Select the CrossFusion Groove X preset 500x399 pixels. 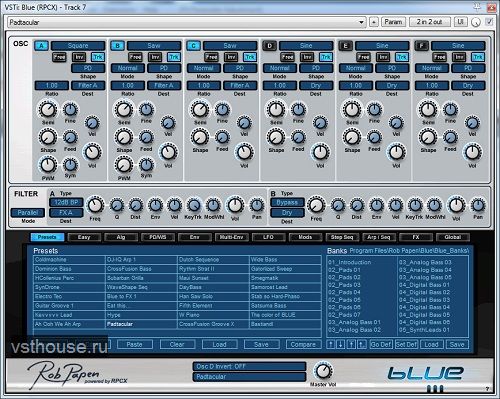pos(213,324)
